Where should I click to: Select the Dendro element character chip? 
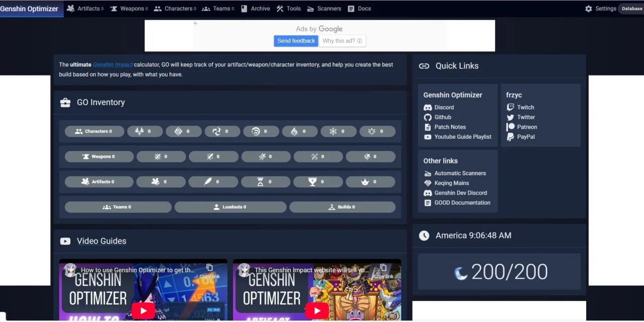pyautogui.click(x=377, y=131)
